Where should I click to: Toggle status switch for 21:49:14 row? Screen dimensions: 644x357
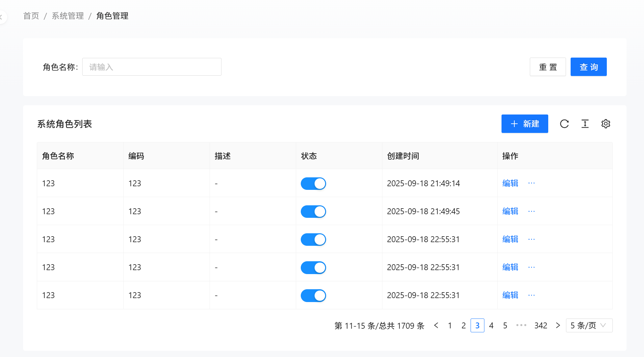(313, 184)
